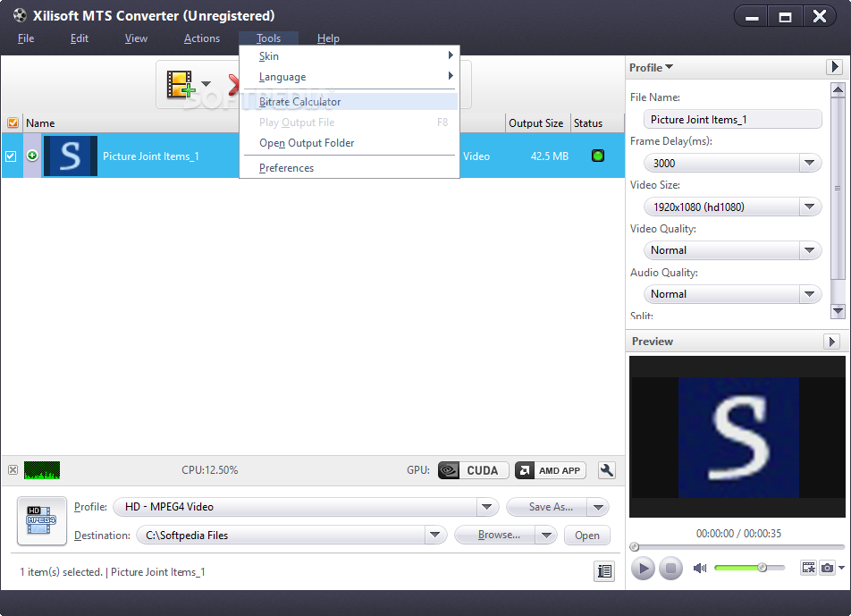Toggle the select-all checkbox in list header
This screenshot has height=616, width=851.
13,122
